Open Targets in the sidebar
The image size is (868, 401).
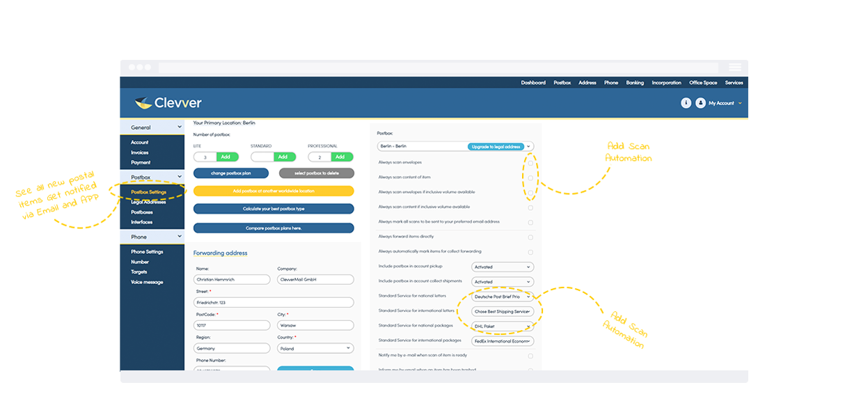point(139,272)
